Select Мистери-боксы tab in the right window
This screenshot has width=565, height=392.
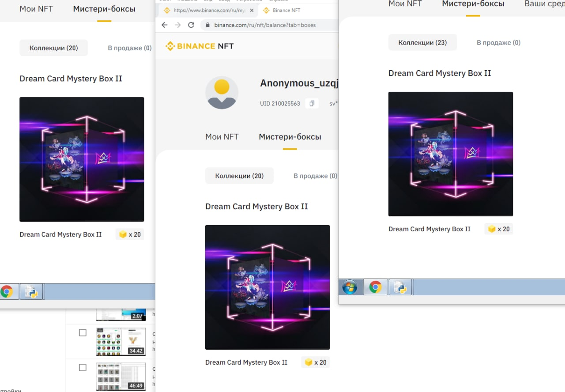coord(473,4)
